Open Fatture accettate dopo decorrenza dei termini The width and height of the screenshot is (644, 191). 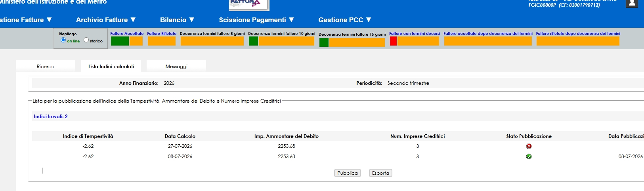[x=488, y=34]
